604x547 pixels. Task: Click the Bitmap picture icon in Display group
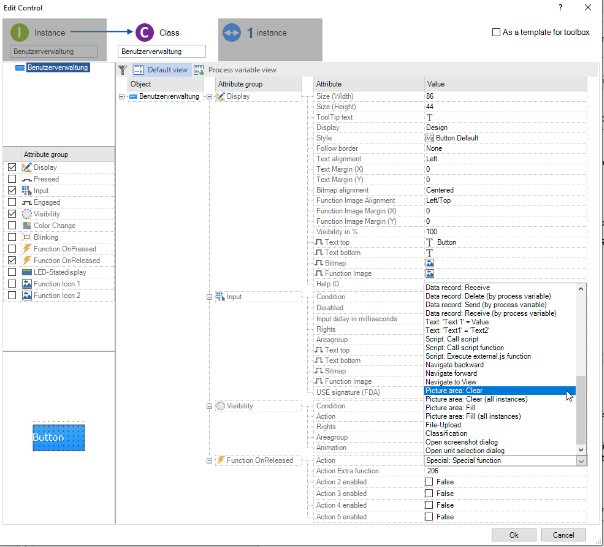click(x=430, y=263)
